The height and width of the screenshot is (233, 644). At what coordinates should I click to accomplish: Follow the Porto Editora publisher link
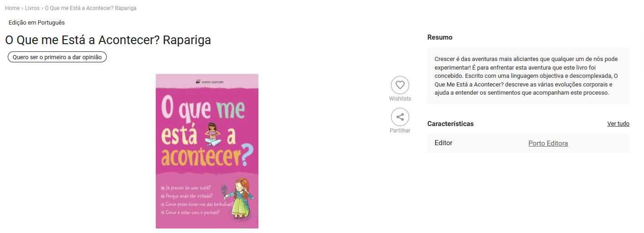[548, 143]
